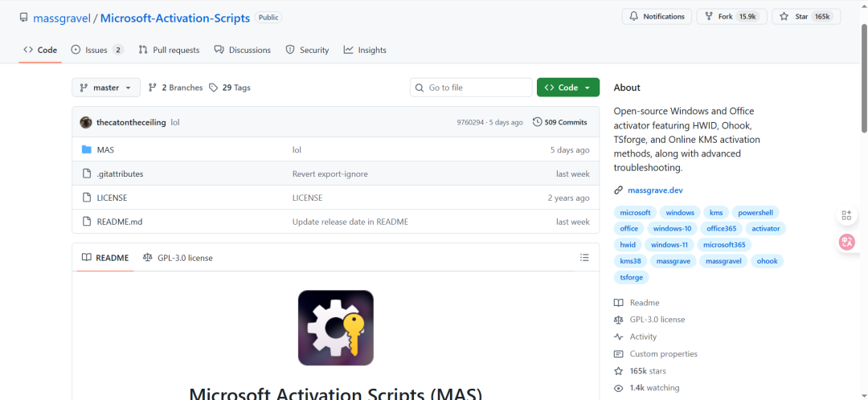Click the star icon next to 165k stars
The height and width of the screenshot is (400, 868).
(618, 371)
